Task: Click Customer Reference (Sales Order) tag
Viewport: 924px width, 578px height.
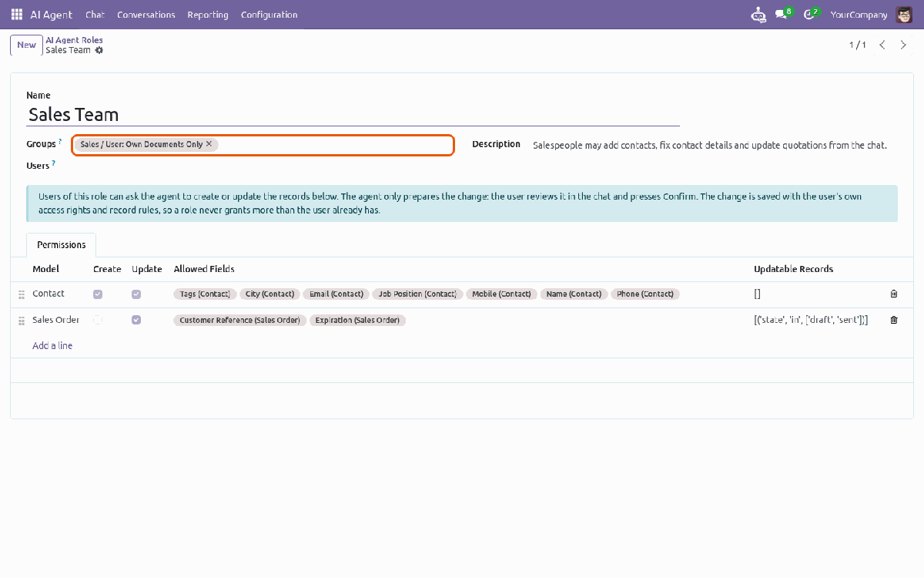Action: click(240, 321)
